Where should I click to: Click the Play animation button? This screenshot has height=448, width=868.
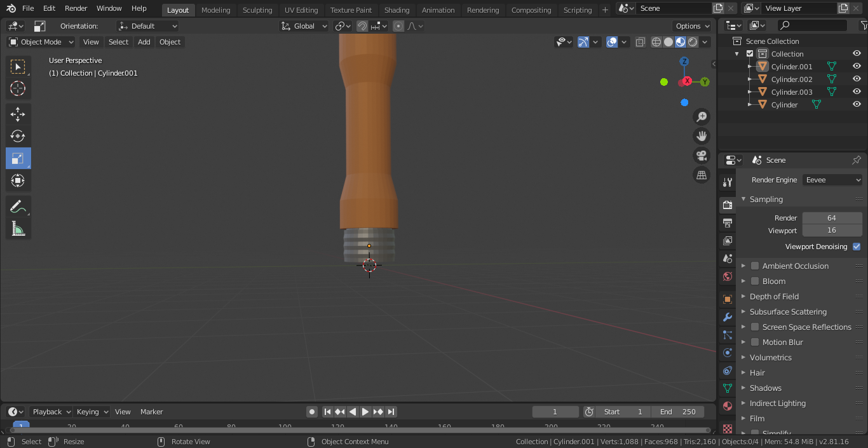point(365,412)
